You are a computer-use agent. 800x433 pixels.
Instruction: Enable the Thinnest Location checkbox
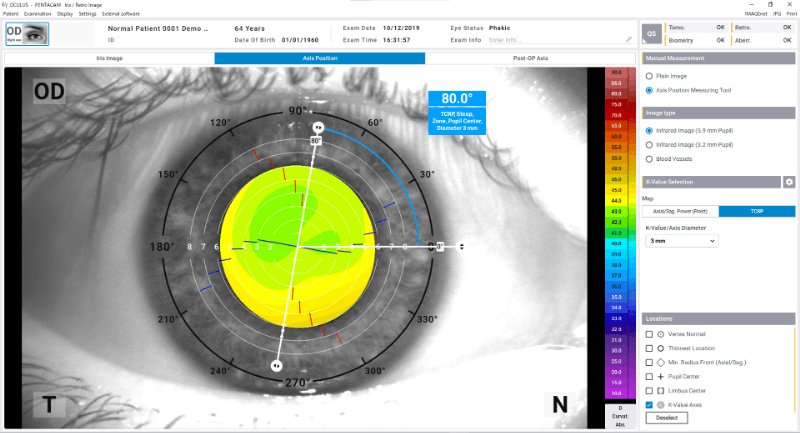coord(649,348)
